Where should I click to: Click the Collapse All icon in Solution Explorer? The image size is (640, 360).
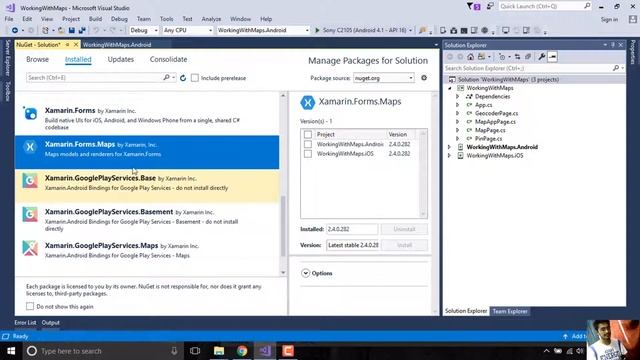click(x=528, y=57)
